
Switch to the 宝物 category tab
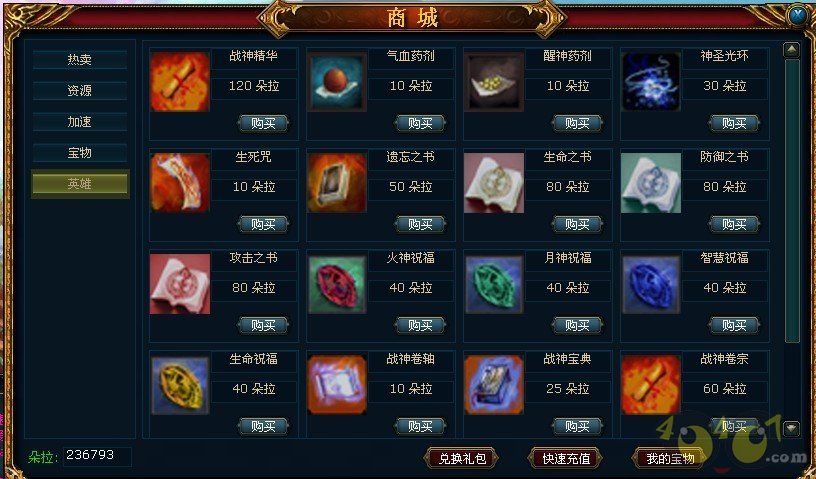pyautogui.click(x=80, y=153)
